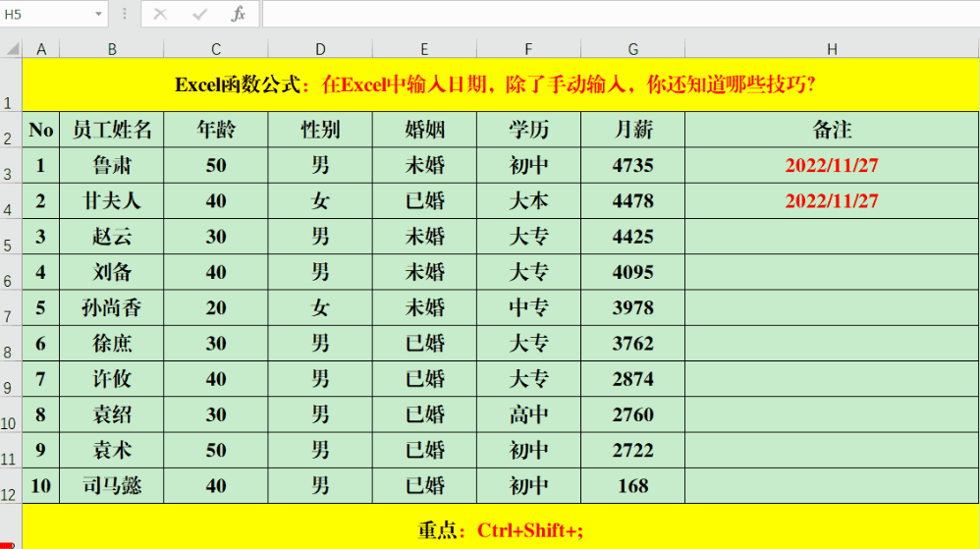Click salary cell 4095
The height and width of the screenshot is (549, 980).
click(x=633, y=273)
